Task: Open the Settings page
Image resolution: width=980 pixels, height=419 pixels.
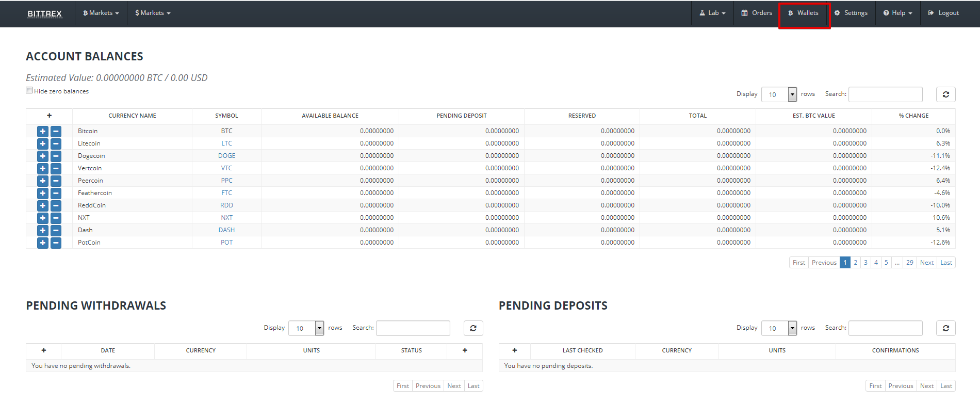Action: click(851, 13)
